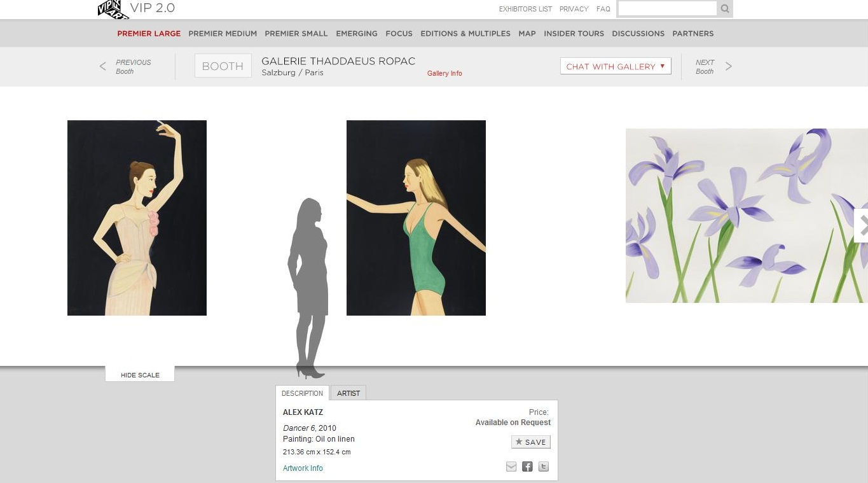Save artwork with the star SAVE button
868x483 pixels.
pyautogui.click(x=531, y=442)
